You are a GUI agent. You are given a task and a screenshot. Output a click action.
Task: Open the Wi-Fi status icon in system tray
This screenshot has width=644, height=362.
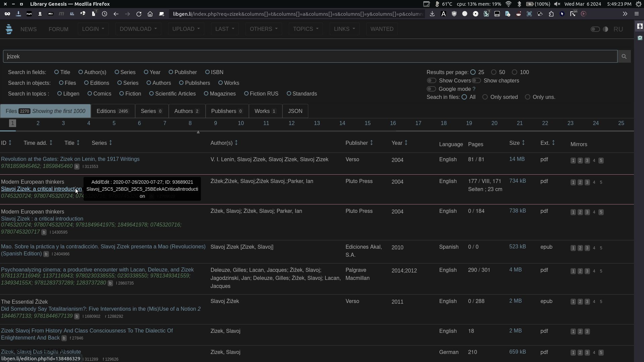[508, 4]
